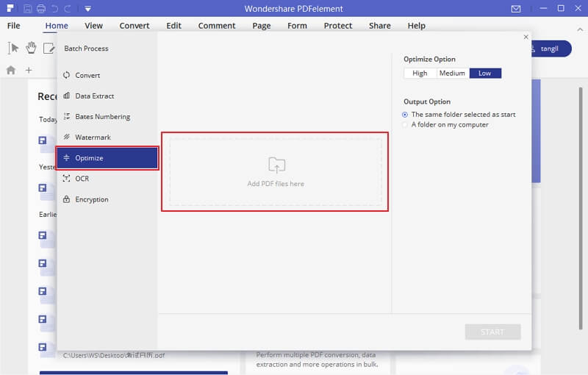This screenshot has height=375, width=588.
Task: Click the Watermark stripes icon
Action: 66,137
